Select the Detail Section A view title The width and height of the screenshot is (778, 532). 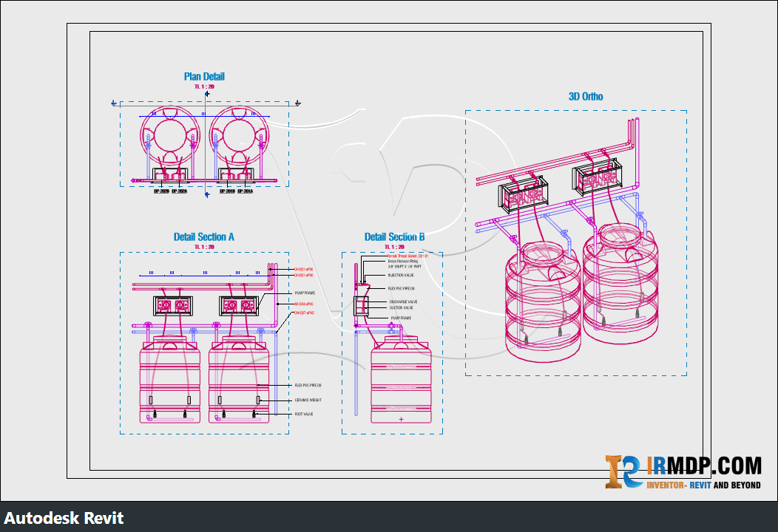point(204,237)
